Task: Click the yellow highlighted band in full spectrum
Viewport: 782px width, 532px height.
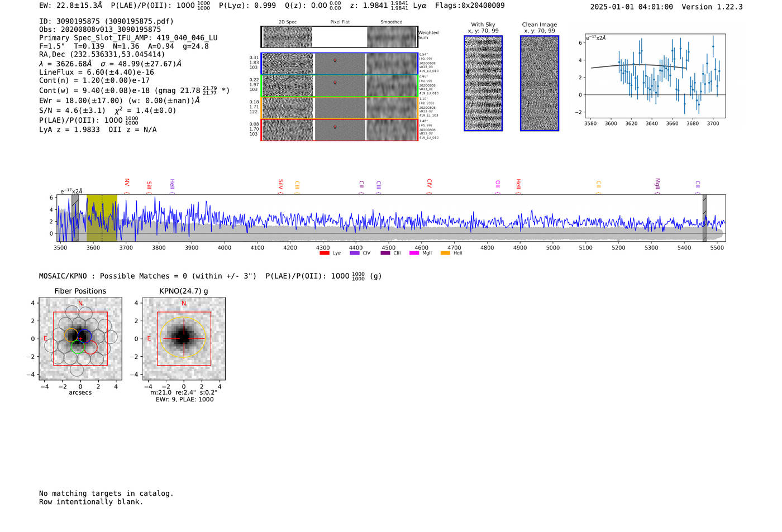Action: coord(102,218)
